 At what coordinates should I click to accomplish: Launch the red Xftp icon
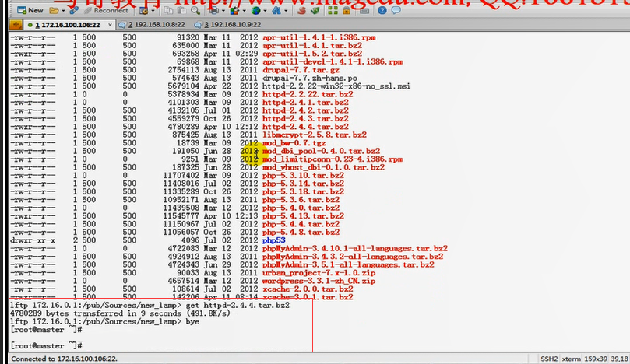point(301,11)
